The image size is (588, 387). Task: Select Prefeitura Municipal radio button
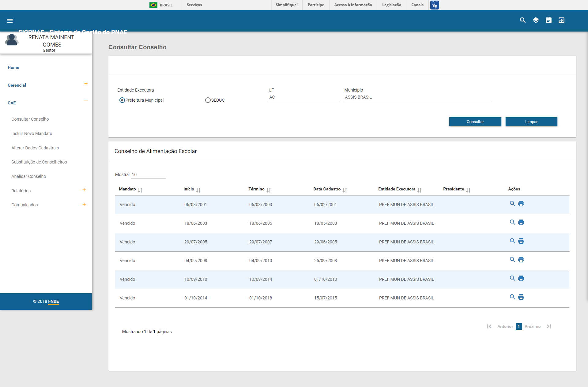coord(122,100)
